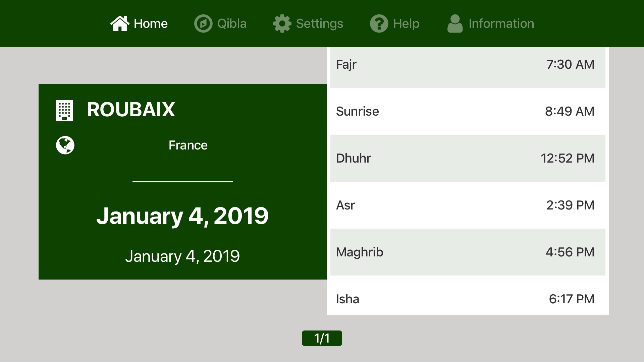Click the 7:30 AM Fajr time
This screenshot has height=362, width=644.
(x=570, y=64)
